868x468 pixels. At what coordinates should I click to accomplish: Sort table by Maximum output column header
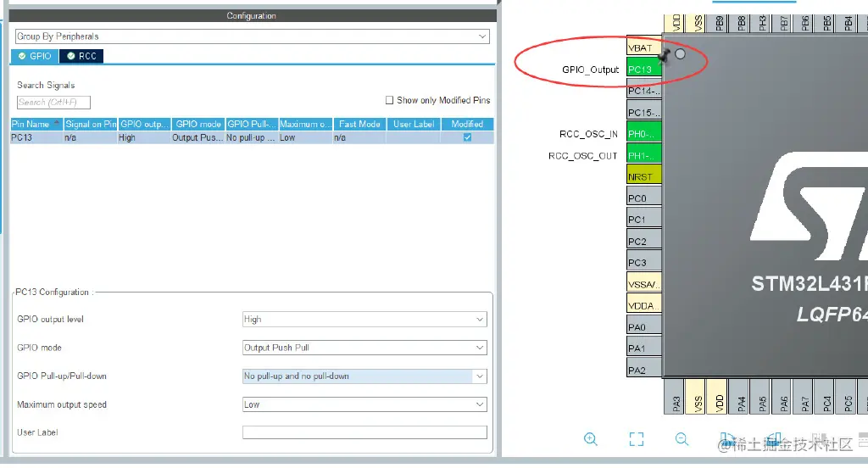(305, 124)
